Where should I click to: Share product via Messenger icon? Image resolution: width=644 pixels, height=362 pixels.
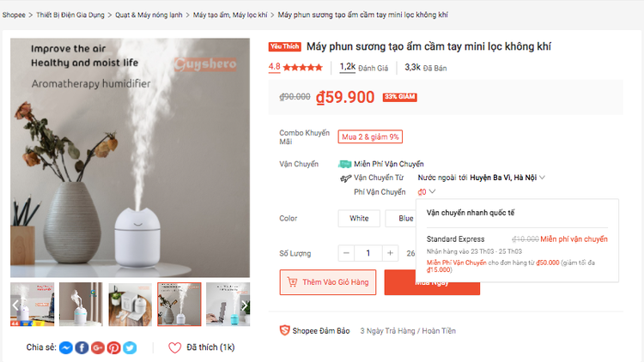(65, 347)
